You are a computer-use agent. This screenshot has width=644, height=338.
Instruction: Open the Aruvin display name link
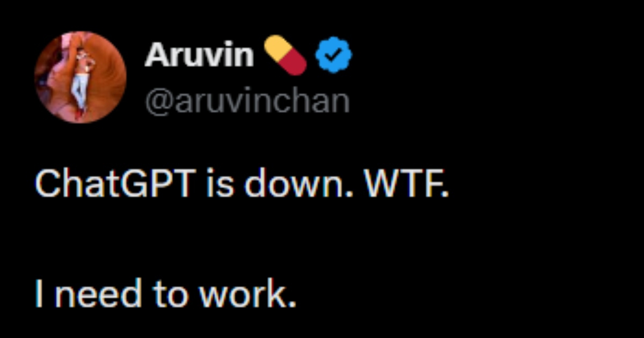tap(199, 55)
